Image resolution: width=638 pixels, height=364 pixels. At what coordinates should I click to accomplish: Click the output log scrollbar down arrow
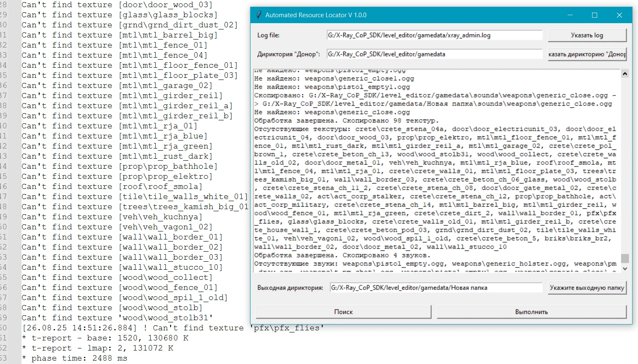[x=625, y=268]
